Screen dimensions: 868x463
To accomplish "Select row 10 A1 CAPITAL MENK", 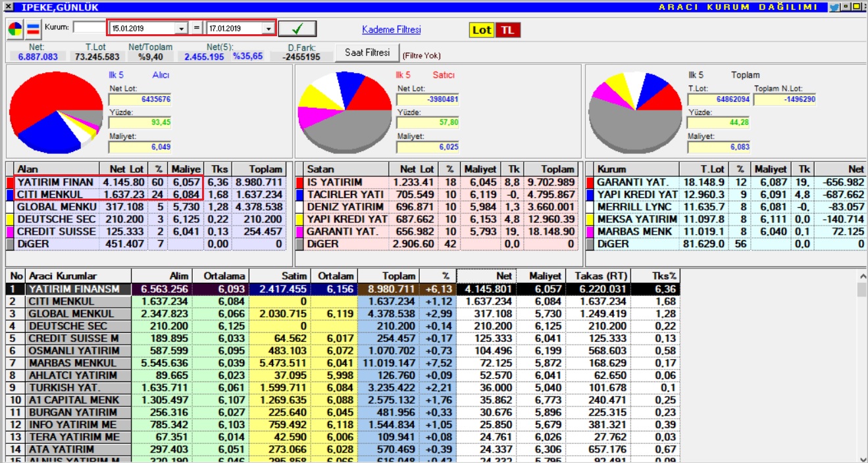I will click(x=343, y=400).
